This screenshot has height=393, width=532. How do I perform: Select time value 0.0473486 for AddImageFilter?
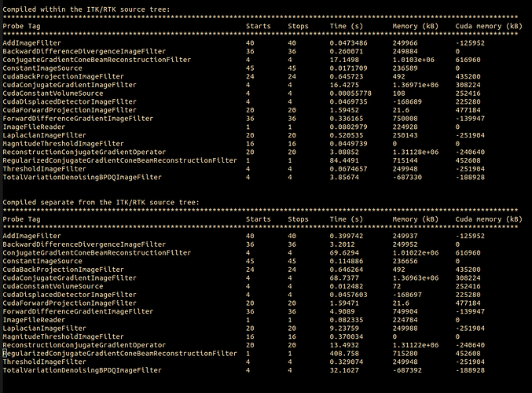tap(348, 43)
